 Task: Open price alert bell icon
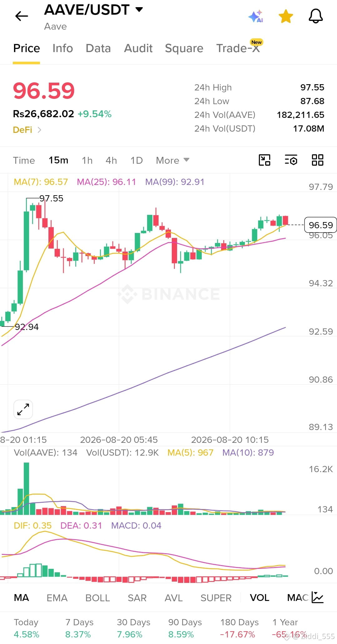[316, 16]
